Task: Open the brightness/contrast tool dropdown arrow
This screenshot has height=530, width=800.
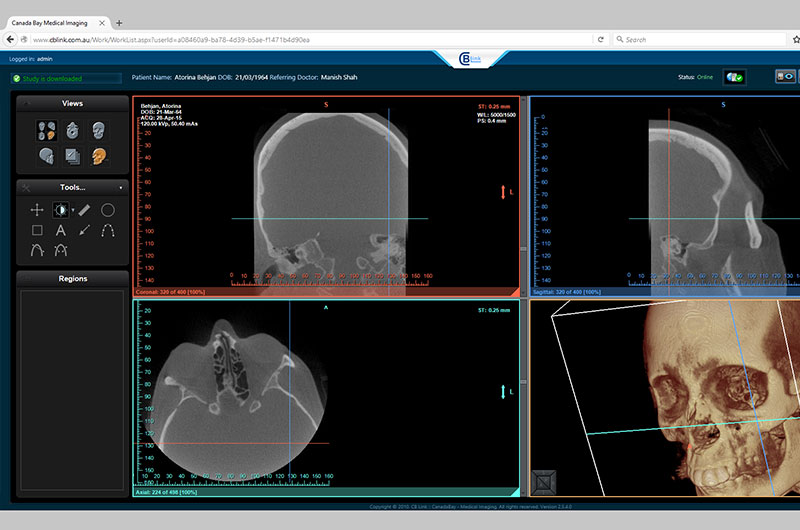Action: 73,210
